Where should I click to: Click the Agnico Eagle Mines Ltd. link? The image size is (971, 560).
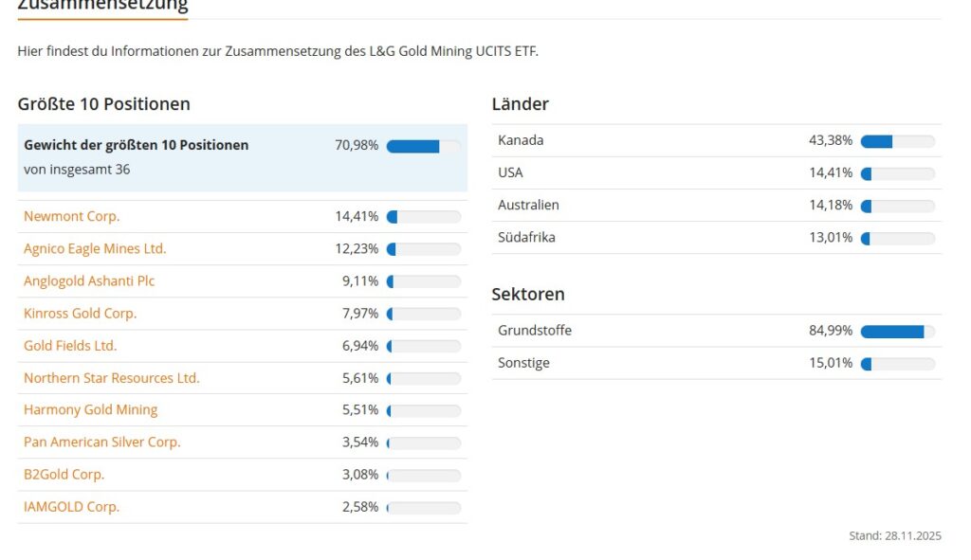coord(95,248)
